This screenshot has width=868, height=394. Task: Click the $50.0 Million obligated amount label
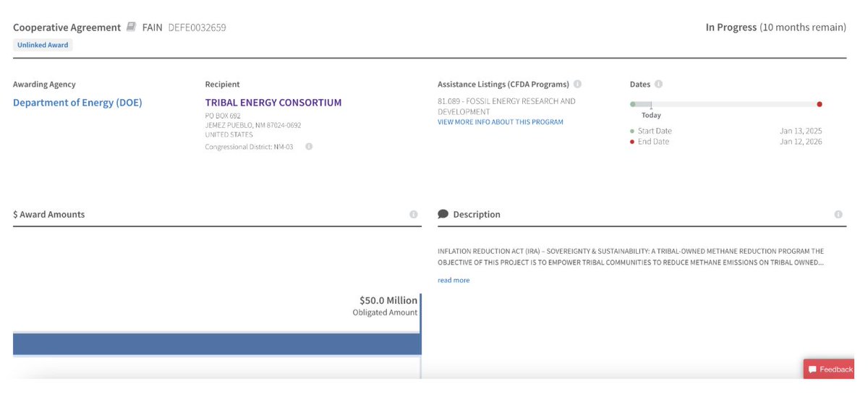[388, 300]
